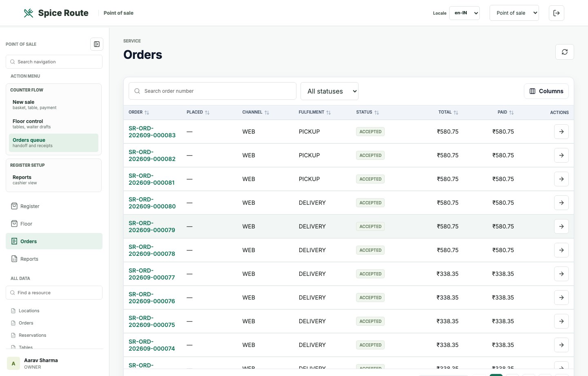Open the Columns chooser

point(546,91)
